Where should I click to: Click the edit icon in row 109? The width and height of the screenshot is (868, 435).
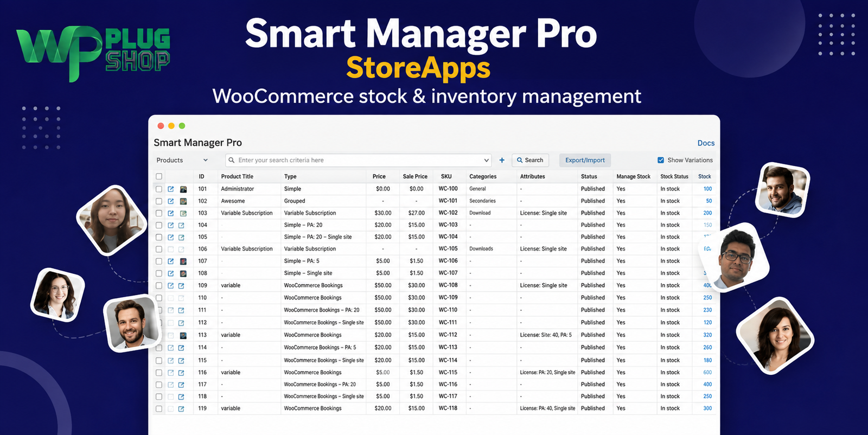171,286
